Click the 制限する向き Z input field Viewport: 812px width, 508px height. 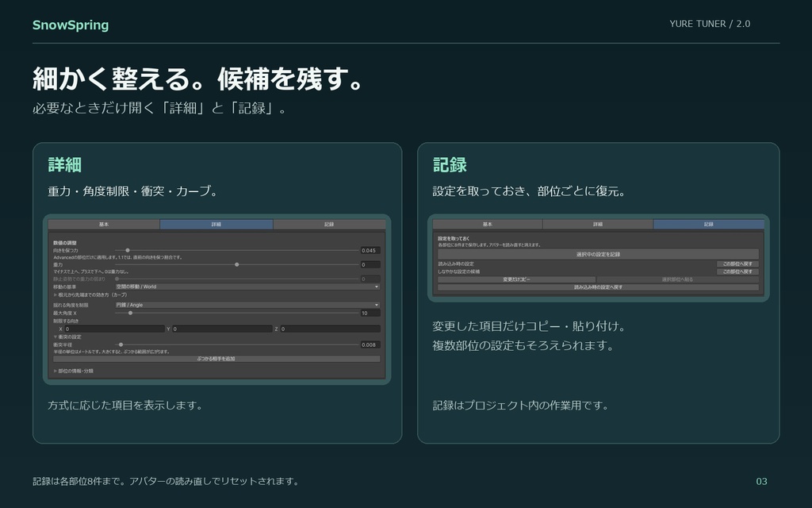(x=331, y=329)
